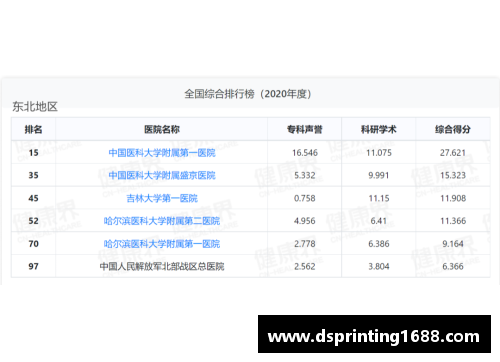Click the 综合得分 column header

click(453, 129)
